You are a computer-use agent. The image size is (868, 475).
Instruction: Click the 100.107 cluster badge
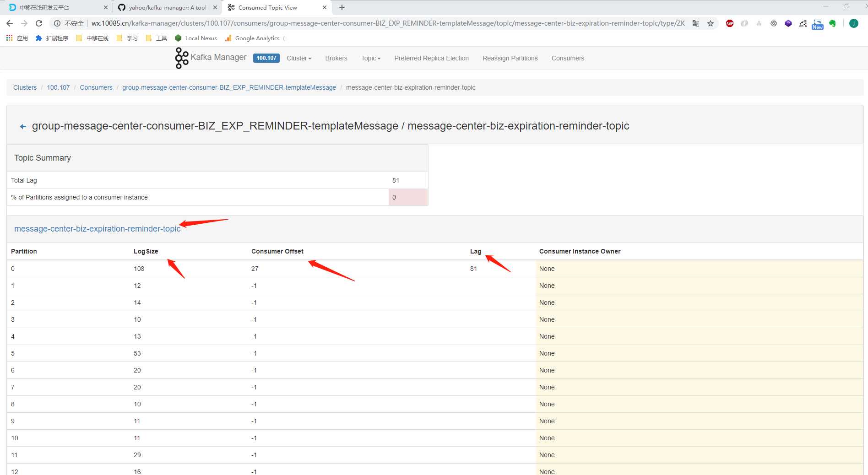[266, 58]
